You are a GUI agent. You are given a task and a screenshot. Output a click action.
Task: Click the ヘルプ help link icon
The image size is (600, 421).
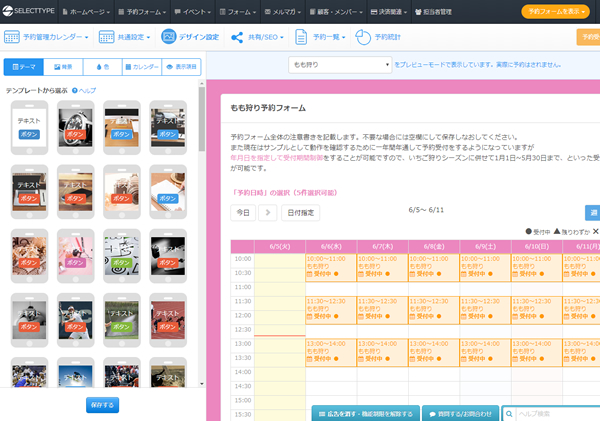[74, 90]
